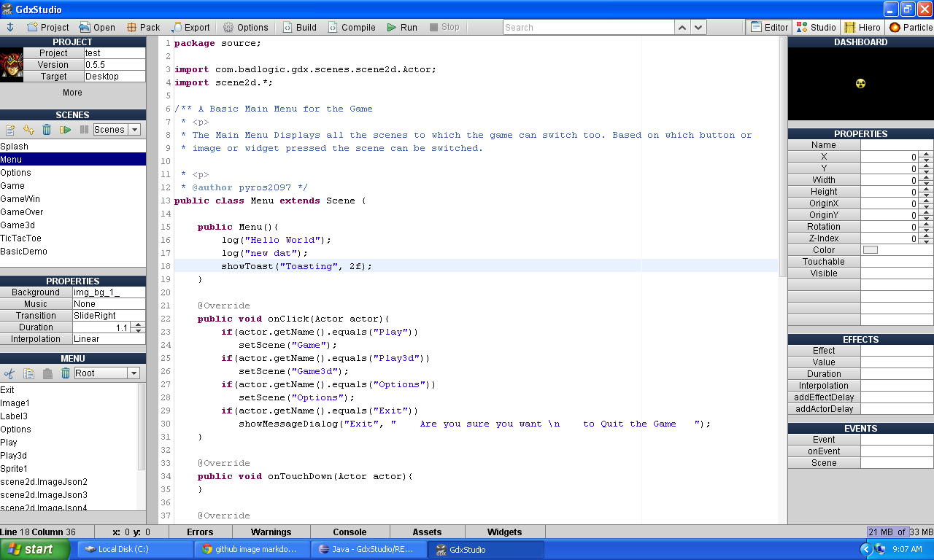The width and height of the screenshot is (934, 560).
Task: Open the Console tab at the bottom
Action: coord(350,532)
